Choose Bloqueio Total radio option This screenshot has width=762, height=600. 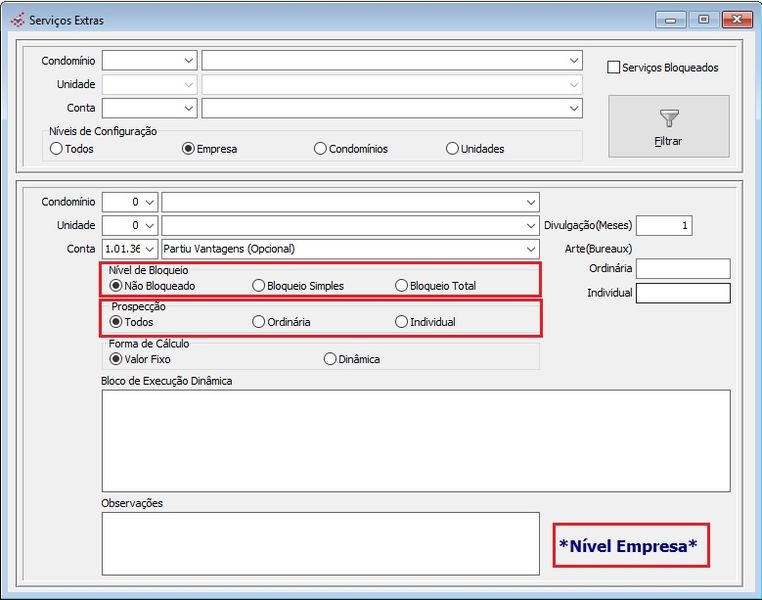pos(402,286)
